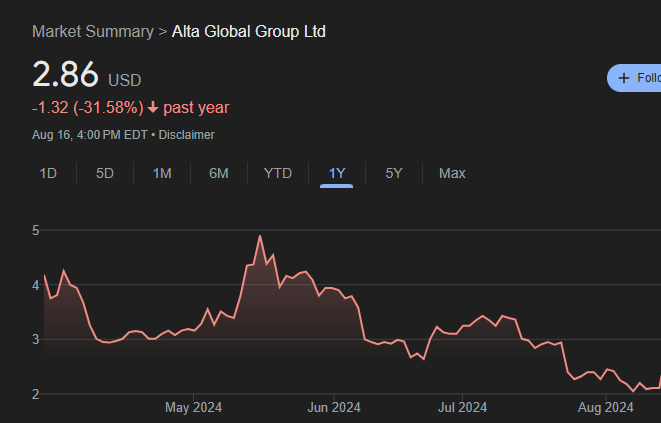
Task: Click the down arrow beside past year
Action: (153, 108)
